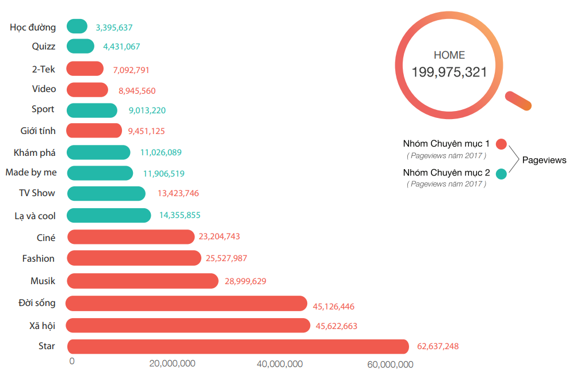Click the Khám phá teal bar

98,152
